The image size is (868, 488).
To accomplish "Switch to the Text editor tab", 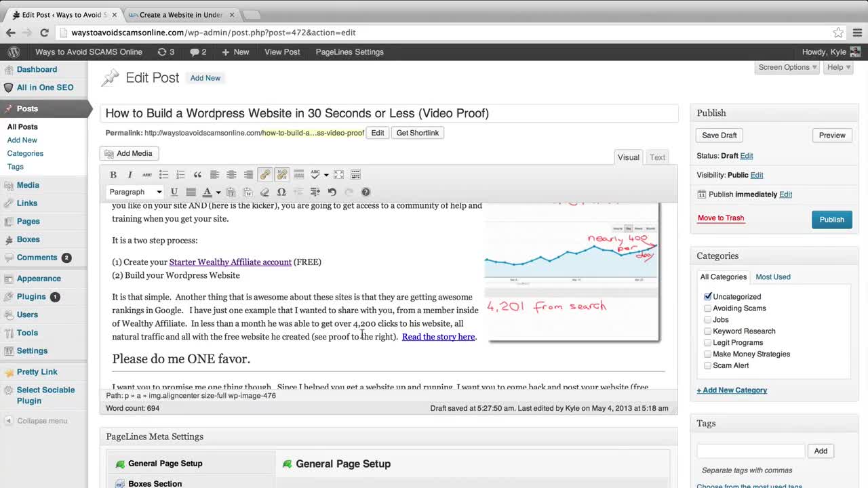I will (657, 157).
